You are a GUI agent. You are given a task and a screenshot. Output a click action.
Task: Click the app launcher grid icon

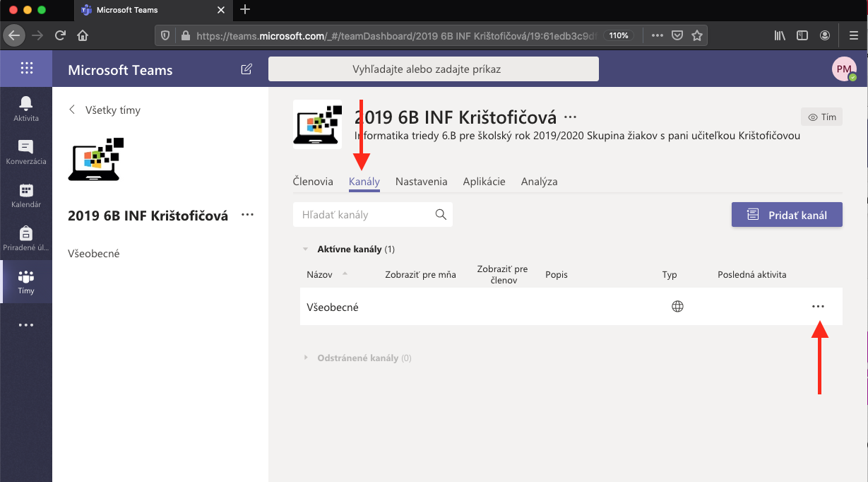click(26, 69)
